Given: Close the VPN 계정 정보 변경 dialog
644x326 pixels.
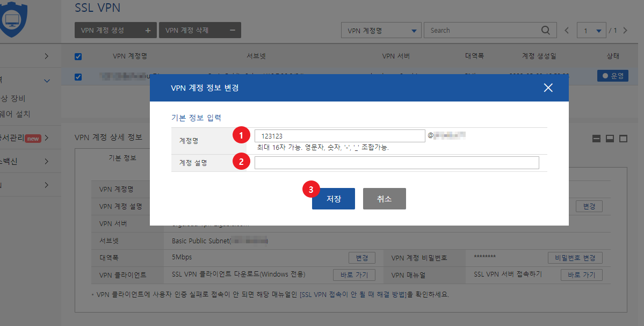Looking at the screenshot, I should click(x=548, y=88).
